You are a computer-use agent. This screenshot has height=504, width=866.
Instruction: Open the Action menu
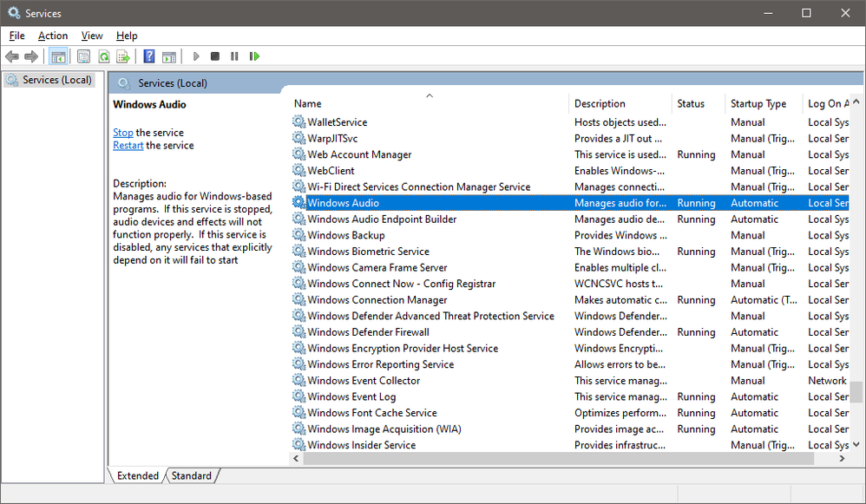point(53,36)
